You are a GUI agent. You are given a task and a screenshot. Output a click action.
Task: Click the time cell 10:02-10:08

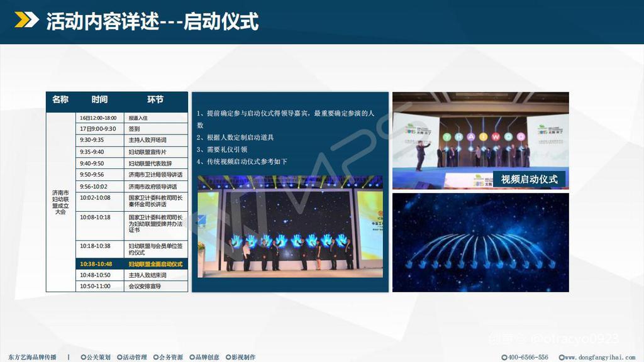(100, 202)
